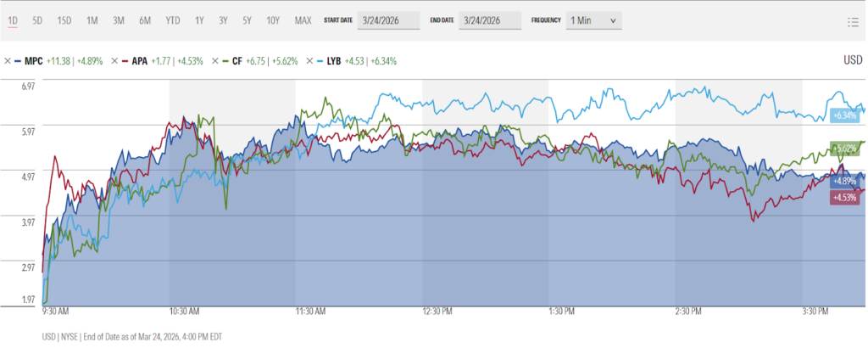Image resolution: width=868 pixels, height=348 pixels.
Task: Remove MPC ticker using its X icon
Action: click(8, 61)
